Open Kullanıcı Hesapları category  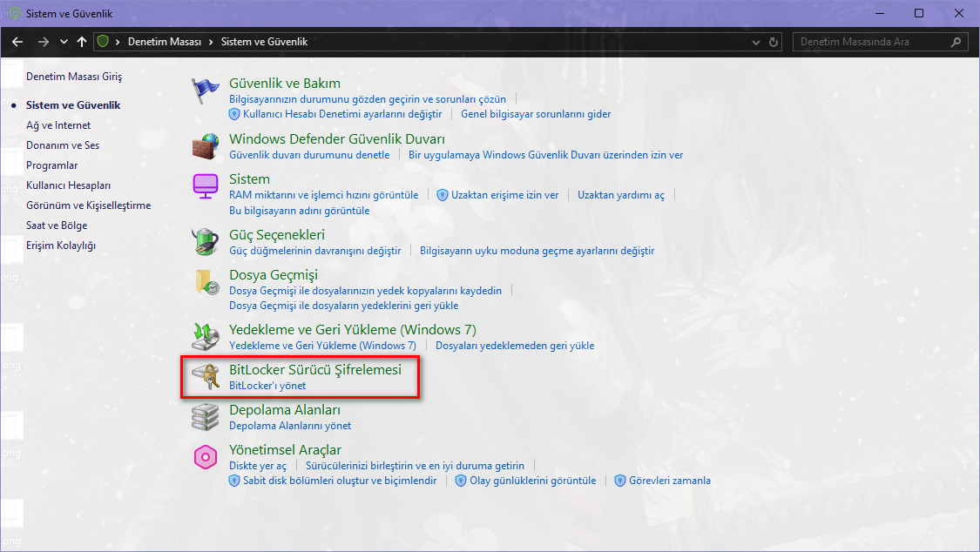coord(68,185)
